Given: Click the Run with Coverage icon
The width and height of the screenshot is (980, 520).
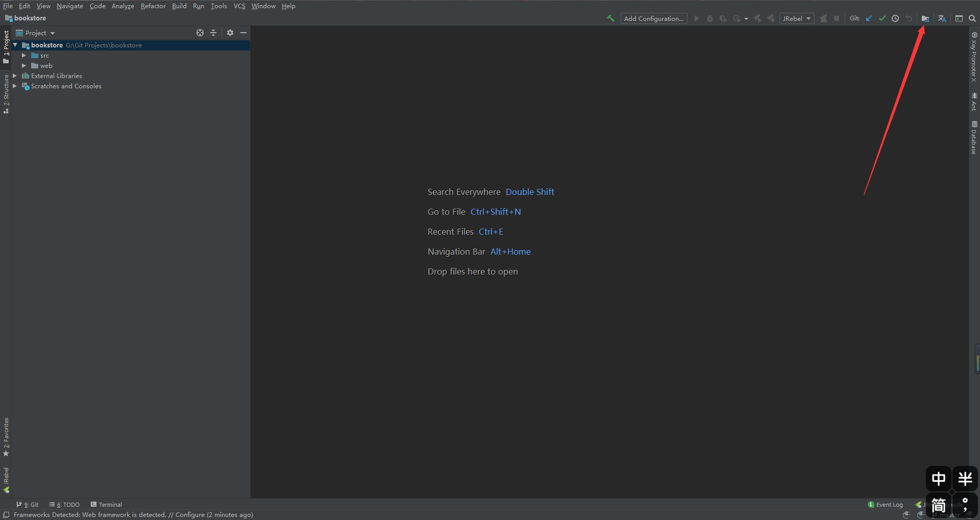Looking at the screenshot, I should (x=723, y=18).
